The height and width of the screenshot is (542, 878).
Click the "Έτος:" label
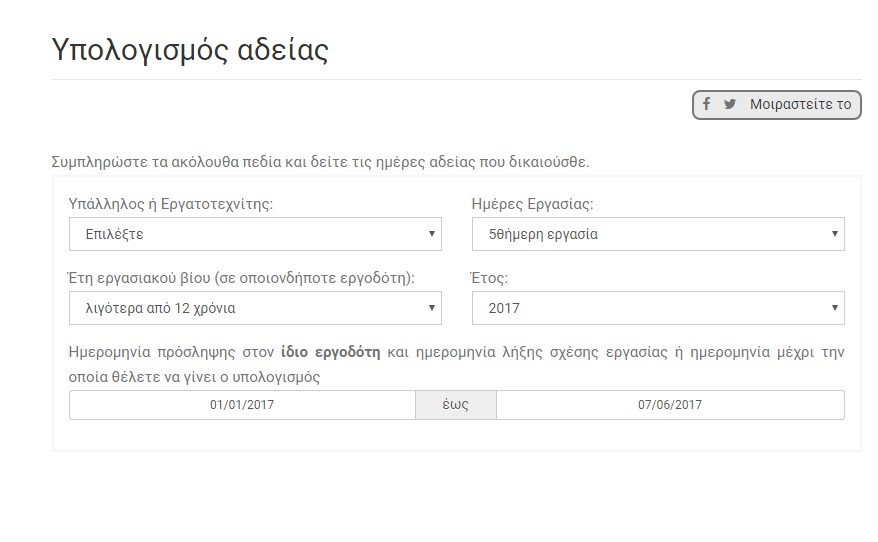point(490,277)
